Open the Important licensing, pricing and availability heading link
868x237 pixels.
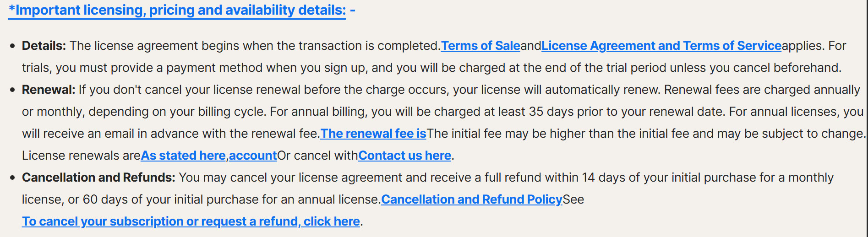pyautogui.click(x=177, y=10)
